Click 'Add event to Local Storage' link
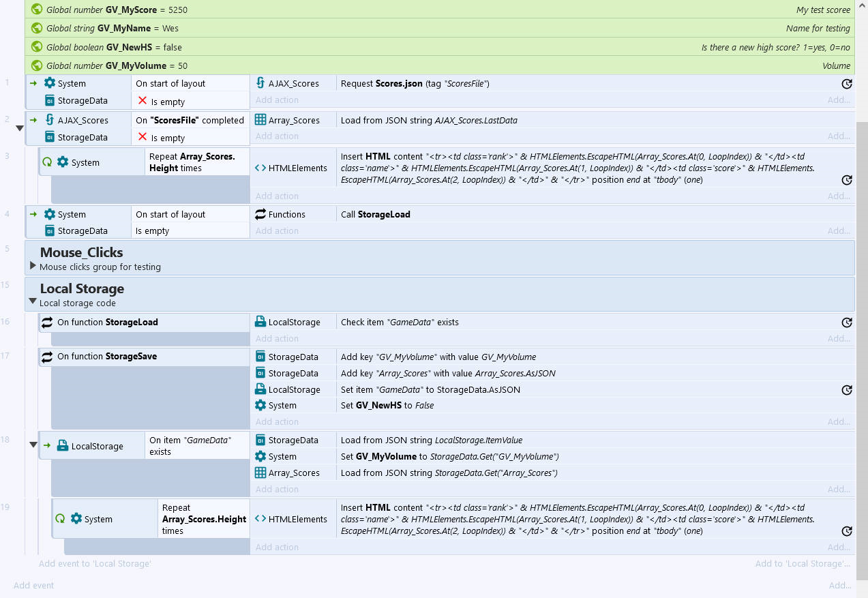868x598 pixels. [95, 563]
